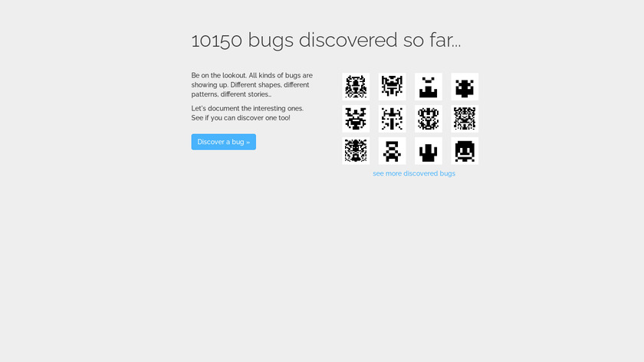Open the bug with antennae above a crown-shaped base
644x362 pixels.
429,87
